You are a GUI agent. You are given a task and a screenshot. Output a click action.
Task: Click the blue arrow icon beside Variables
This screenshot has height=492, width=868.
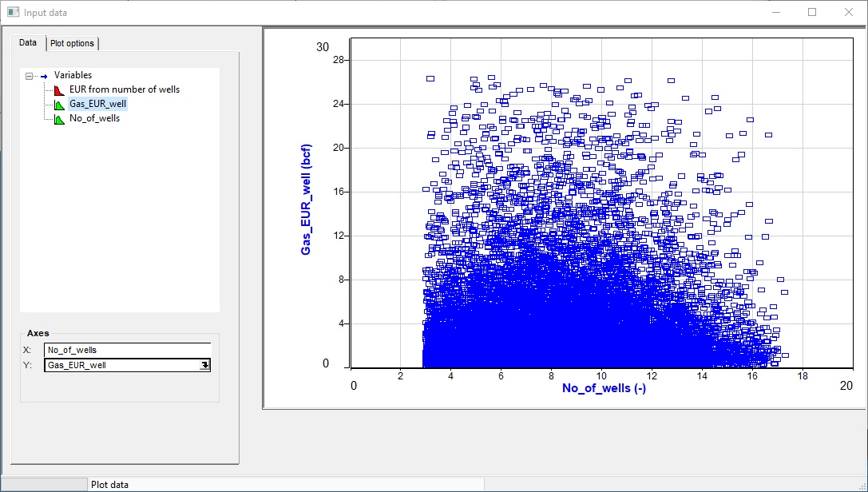coord(44,76)
